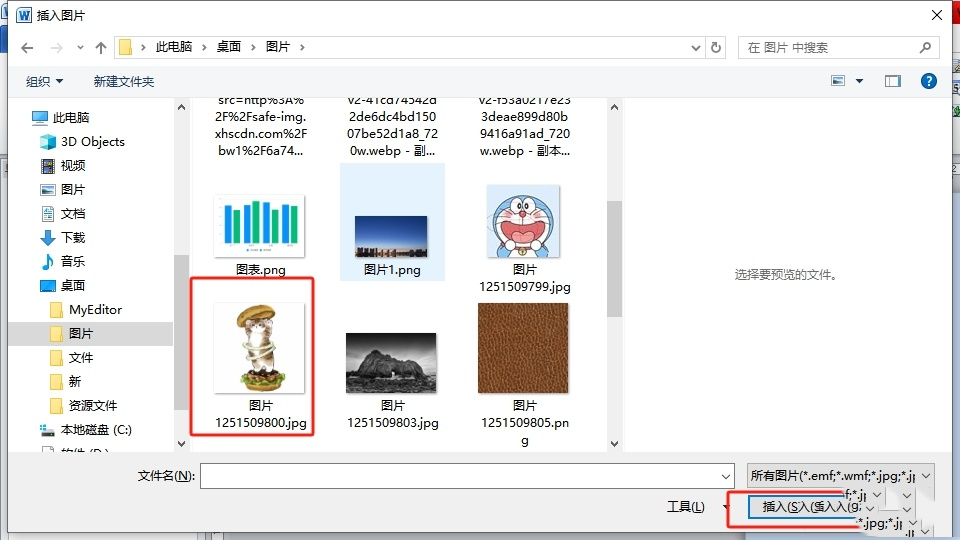Go back with the left arrow
This screenshot has width=960, height=540.
27,48
